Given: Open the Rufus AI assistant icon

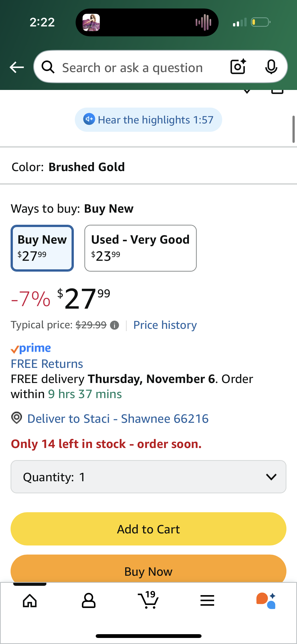Looking at the screenshot, I should [266, 601].
